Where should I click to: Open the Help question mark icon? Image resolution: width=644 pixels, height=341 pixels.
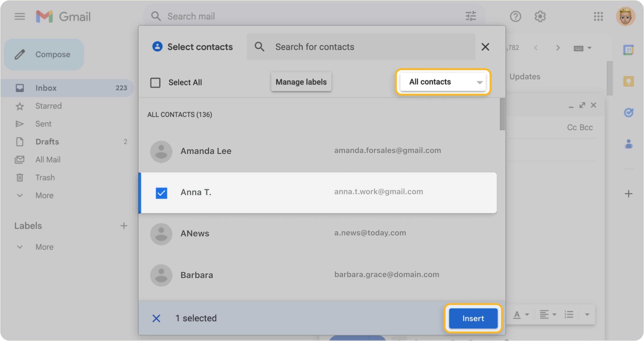coord(515,16)
